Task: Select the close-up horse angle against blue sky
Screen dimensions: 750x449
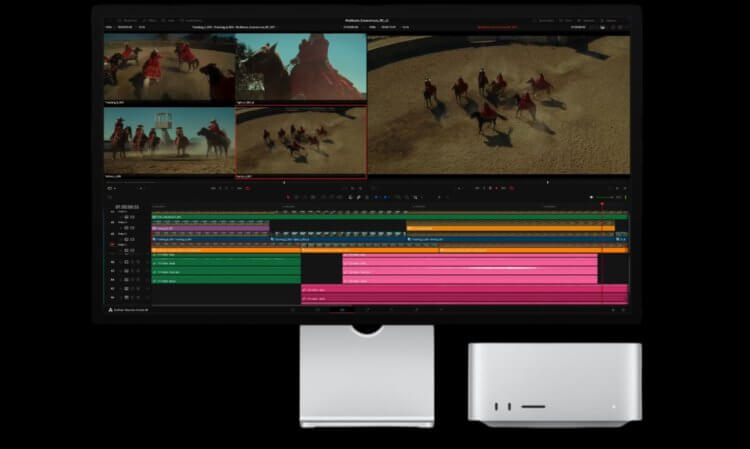Action: tap(301, 67)
